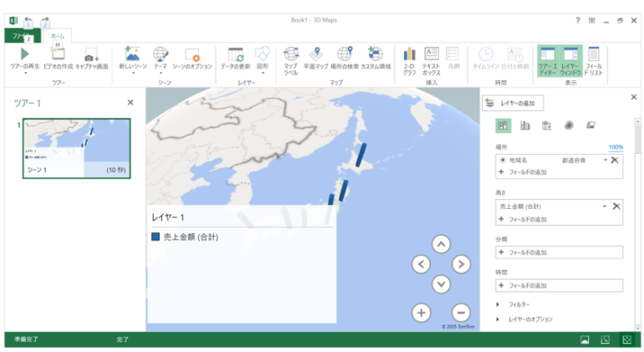Image resolution: width=644 pixels, height=352 pixels.
Task: Select region chart type icon
Action: tap(590, 125)
